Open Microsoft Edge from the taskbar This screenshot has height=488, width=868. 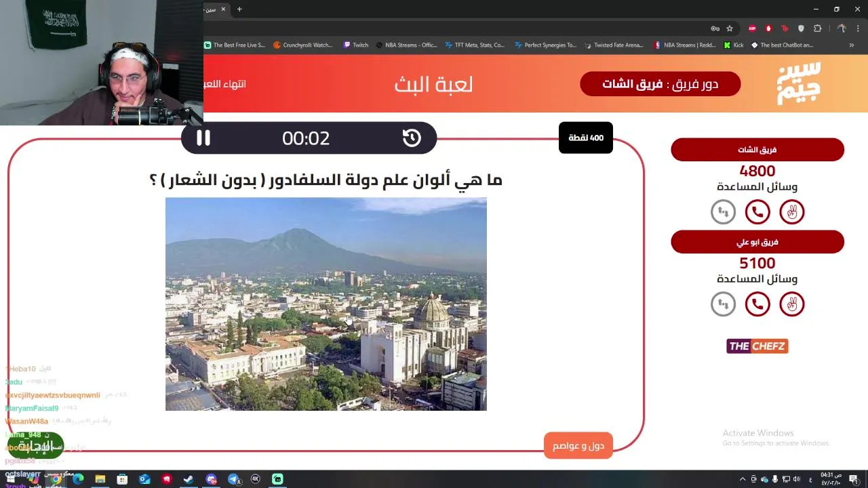(x=78, y=479)
